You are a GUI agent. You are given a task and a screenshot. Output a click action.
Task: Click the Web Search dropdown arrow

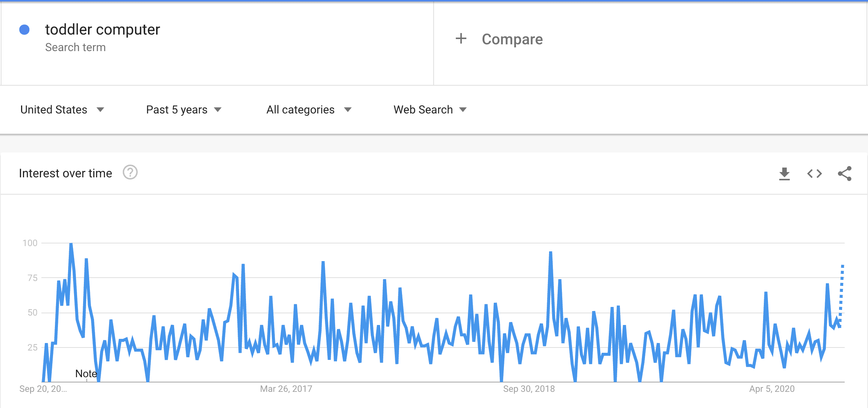pyautogui.click(x=464, y=109)
